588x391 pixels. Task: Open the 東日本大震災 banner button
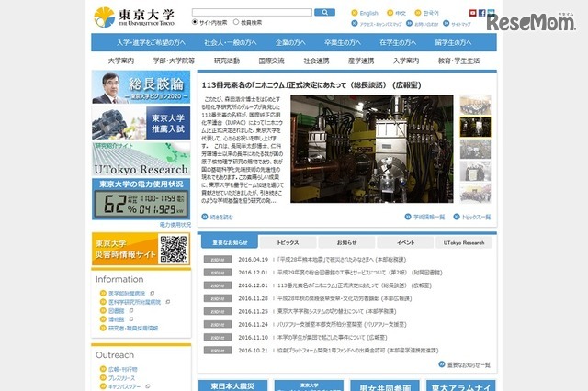point(232,385)
